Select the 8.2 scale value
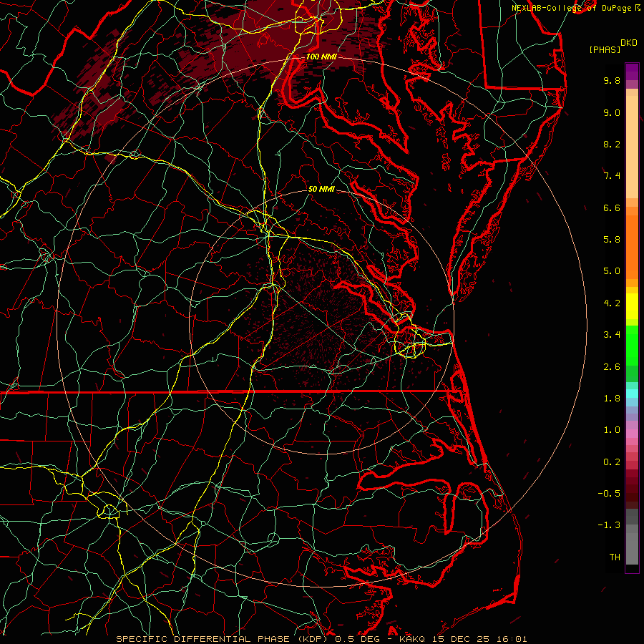Image resolution: width=644 pixels, height=644 pixels. coord(612,144)
